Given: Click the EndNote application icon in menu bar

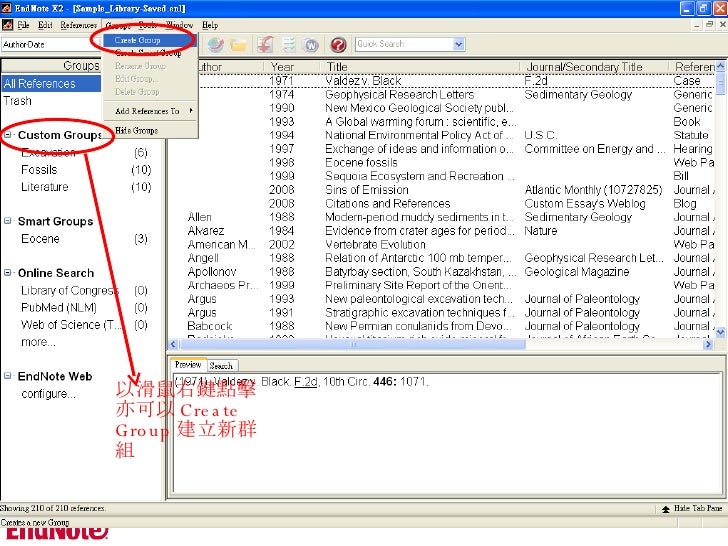Looking at the screenshot, I should (x=7, y=25).
